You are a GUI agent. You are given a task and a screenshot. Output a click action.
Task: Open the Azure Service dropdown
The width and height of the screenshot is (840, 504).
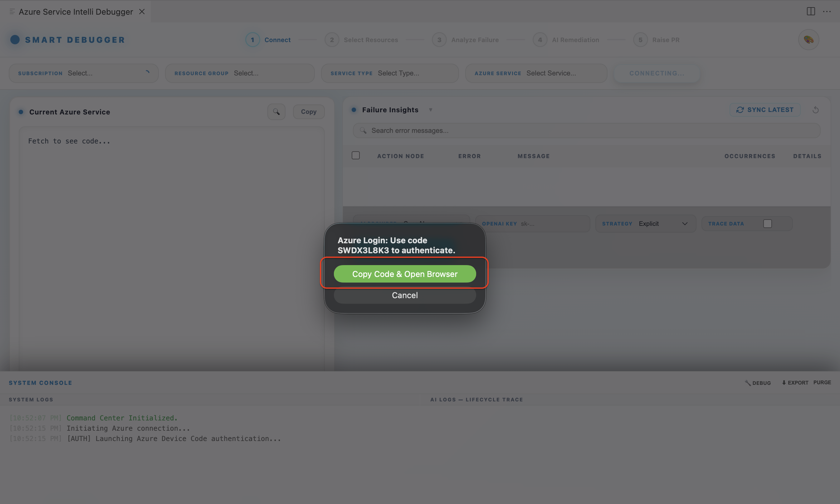coord(536,73)
